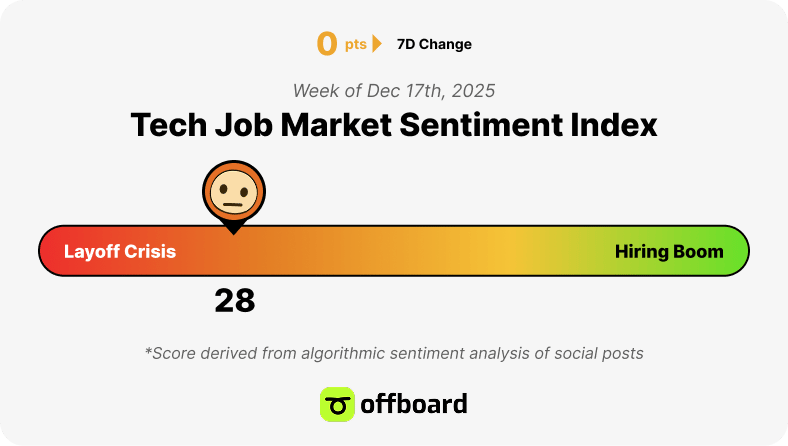Click the orange pts label

355,45
